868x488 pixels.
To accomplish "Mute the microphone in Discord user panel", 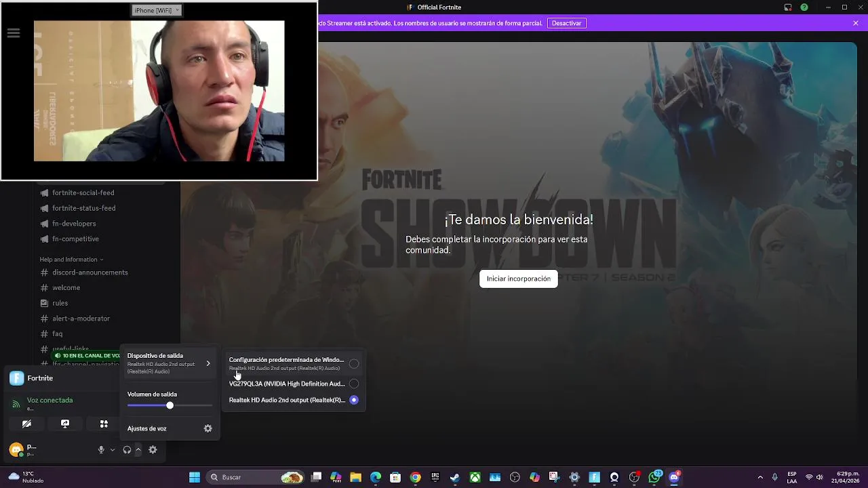I will click(x=101, y=449).
